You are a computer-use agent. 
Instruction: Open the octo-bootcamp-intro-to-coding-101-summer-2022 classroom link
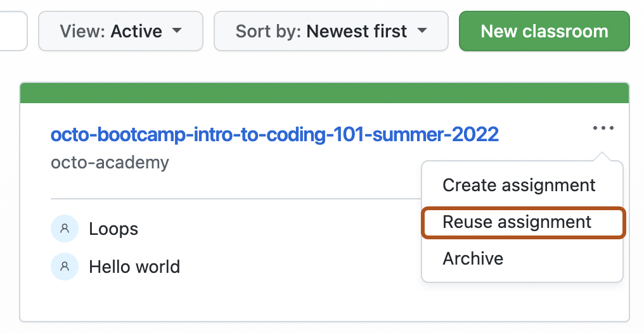[x=274, y=134]
